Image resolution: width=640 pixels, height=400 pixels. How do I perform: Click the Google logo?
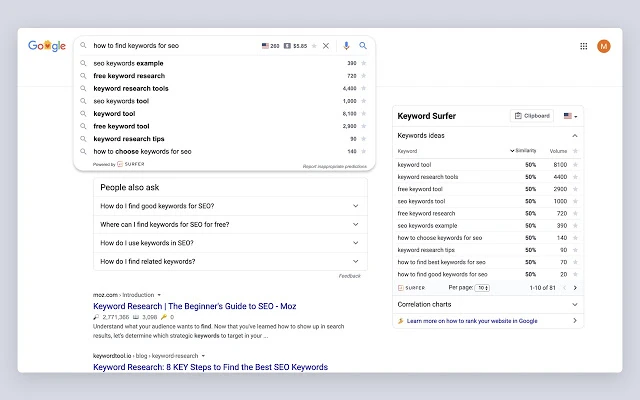[47, 46]
